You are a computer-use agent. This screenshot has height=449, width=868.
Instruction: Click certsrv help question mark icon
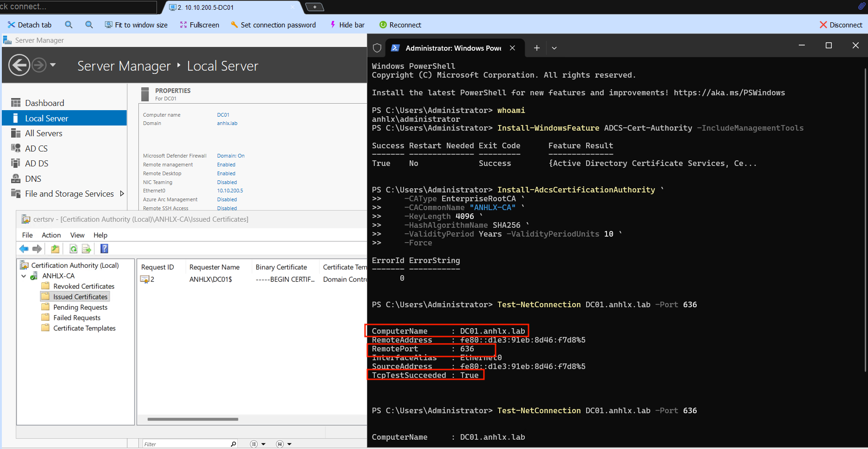[x=104, y=249]
